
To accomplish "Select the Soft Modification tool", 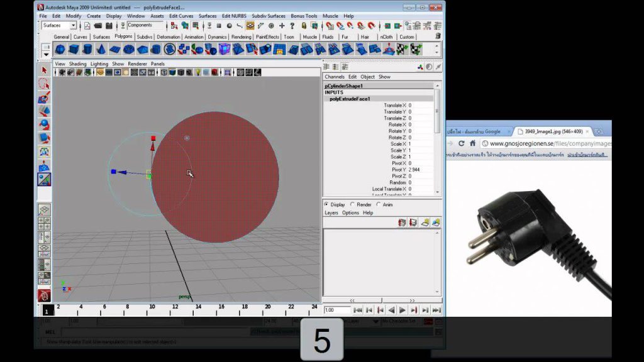I will [x=45, y=165].
